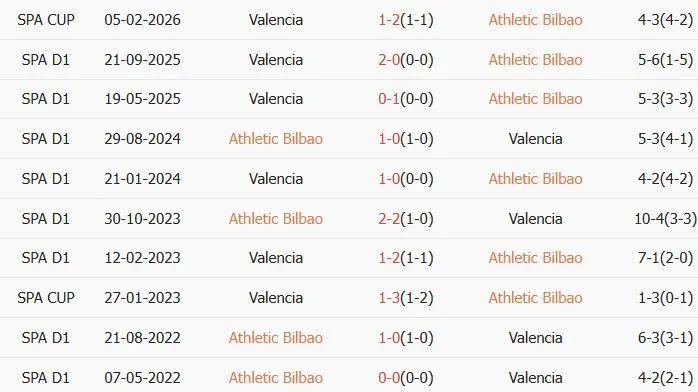This screenshot has width=698, height=392.
Task: Click Valencia in the 07-05-2022 row
Action: (x=536, y=378)
